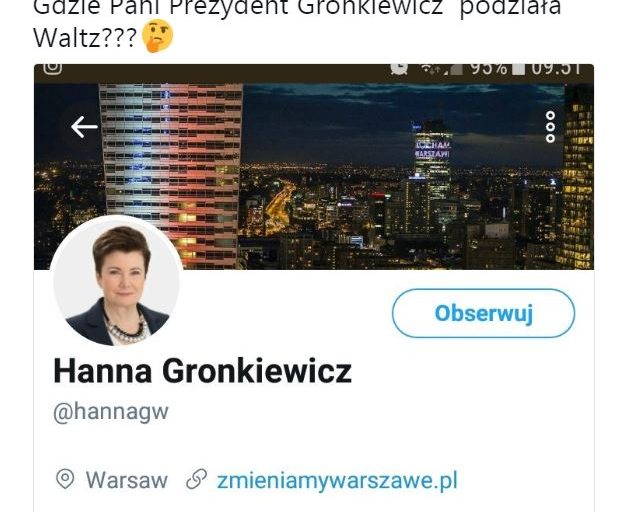Click the cellular signal strength icon
This screenshot has height=512, width=619.
[x=453, y=69]
